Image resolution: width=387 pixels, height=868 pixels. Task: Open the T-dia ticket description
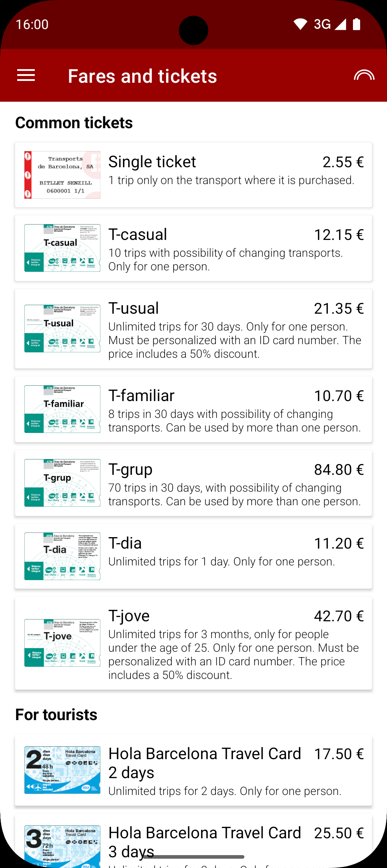coord(221,561)
